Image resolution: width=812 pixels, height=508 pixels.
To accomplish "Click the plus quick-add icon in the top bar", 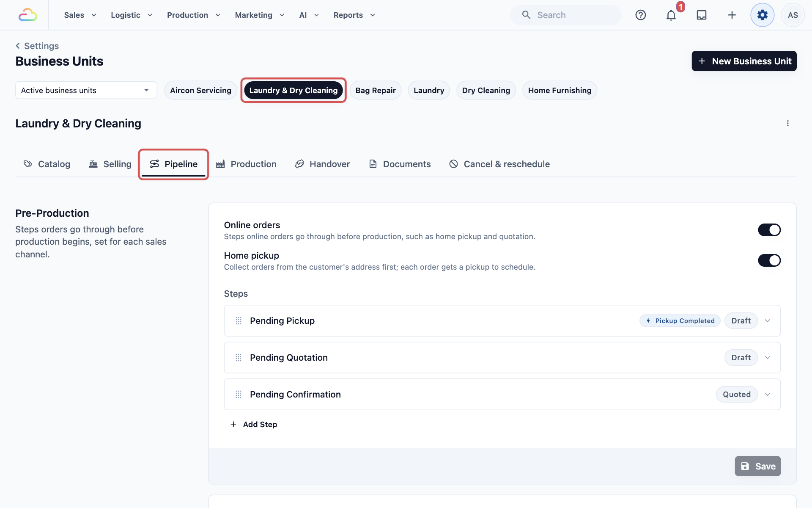I will 732,15.
